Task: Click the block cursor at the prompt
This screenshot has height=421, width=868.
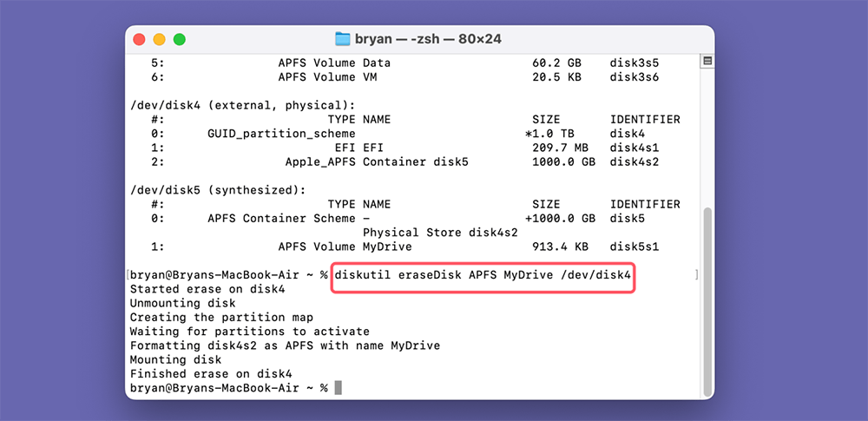Action: coord(339,387)
